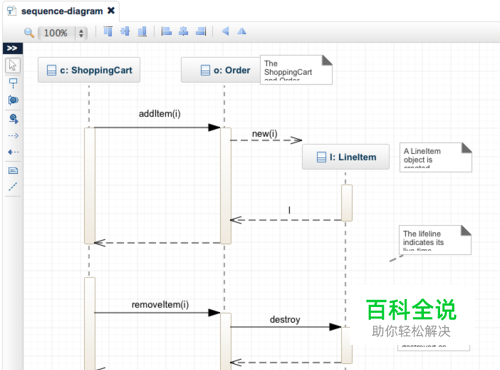Image resolution: width=500 pixels, height=370 pixels.
Task: Select the message with arrow palette tool
Action: [13, 119]
